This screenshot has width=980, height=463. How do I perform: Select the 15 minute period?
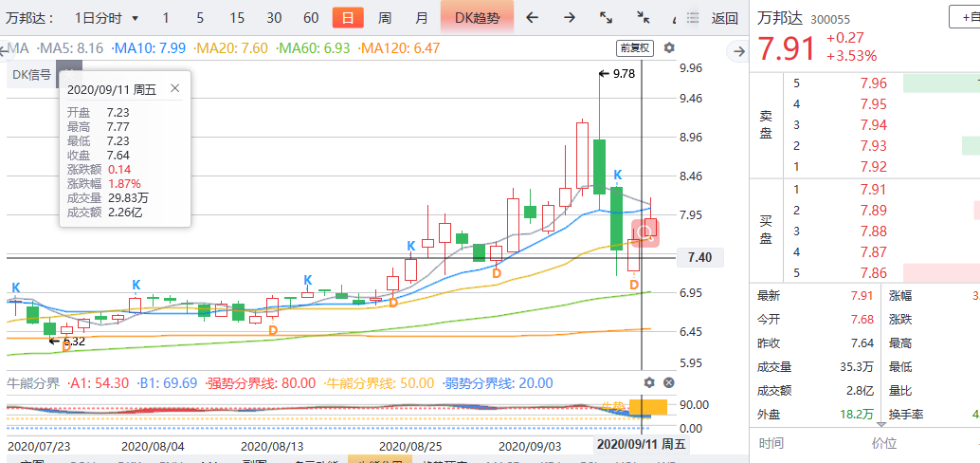coord(237,17)
